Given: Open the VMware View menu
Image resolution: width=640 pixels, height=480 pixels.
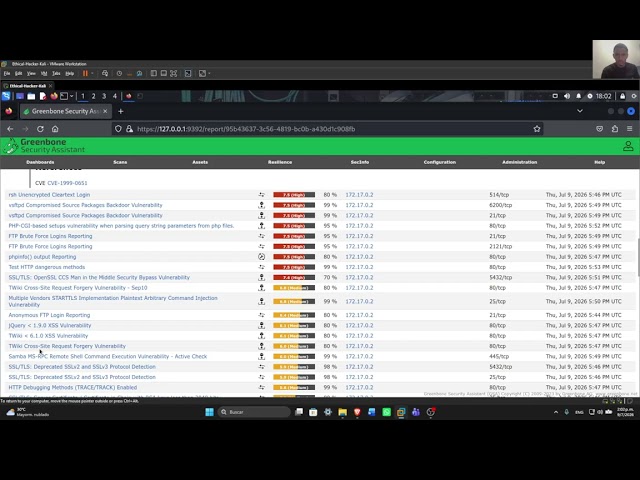Looking at the screenshot, I should click(31, 73).
